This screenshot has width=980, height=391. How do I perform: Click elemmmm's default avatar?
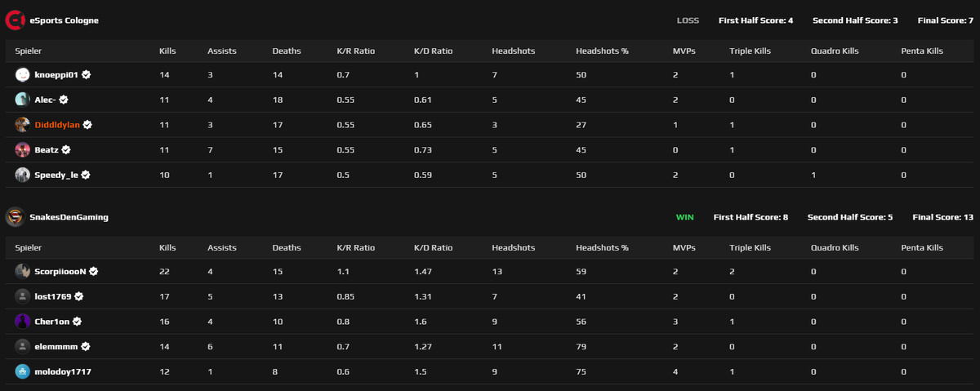pyautogui.click(x=22, y=346)
